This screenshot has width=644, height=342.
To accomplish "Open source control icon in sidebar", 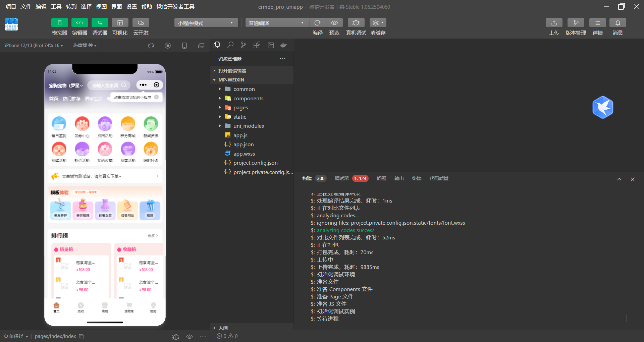I will [244, 45].
